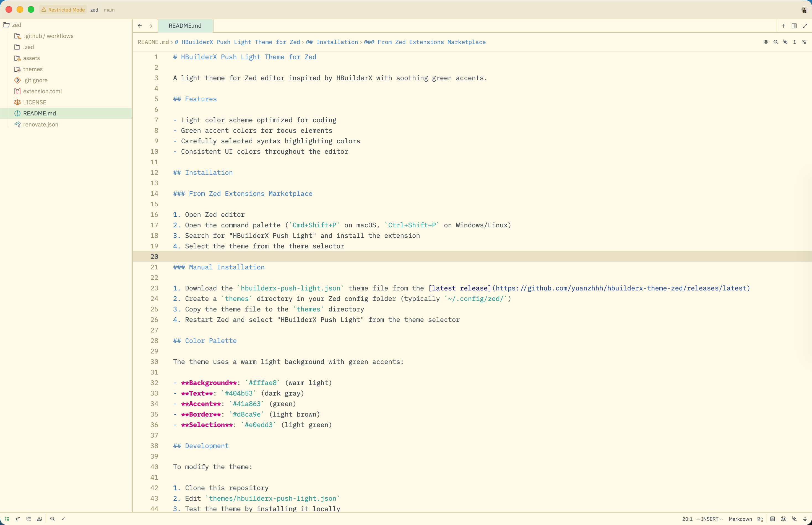This screenshot has height=525, width=812.
Task: Zoom the editor pane with expand arrows
Action: click(x=805, y=26)
